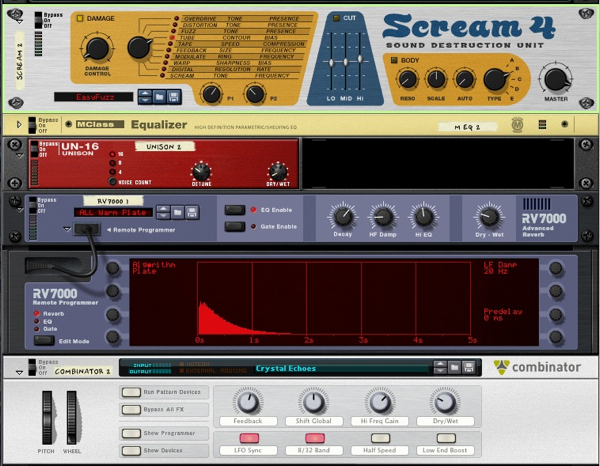Click the Combinator Feedback knob
The height and width of the screenshot is (466, 600).
coord(248,402)
